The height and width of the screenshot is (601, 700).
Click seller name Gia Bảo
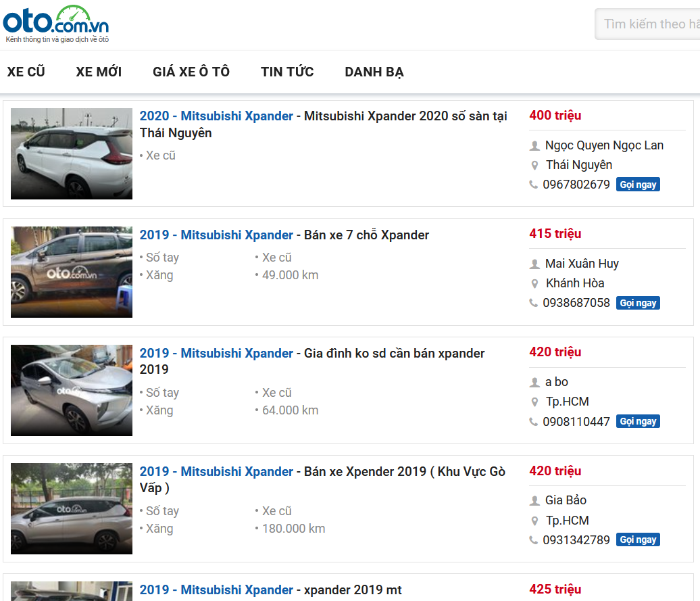tap(566, 500)
